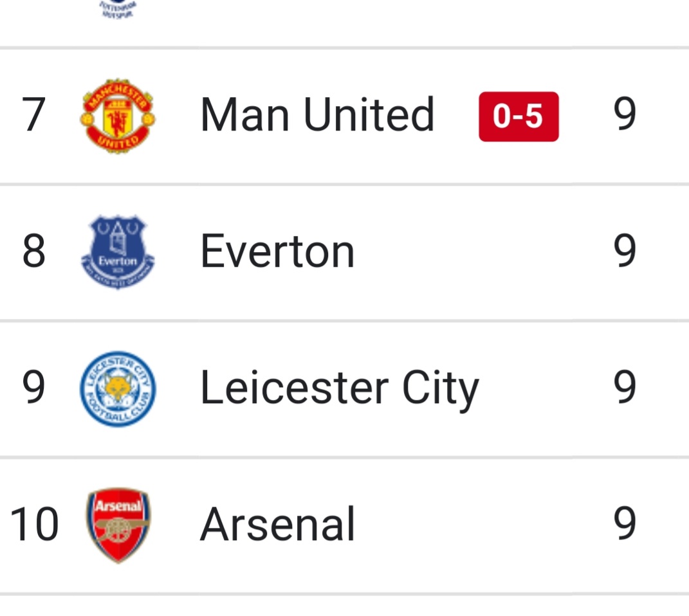
Task: Tap Man United's matches played value
Action: (624, 116)
